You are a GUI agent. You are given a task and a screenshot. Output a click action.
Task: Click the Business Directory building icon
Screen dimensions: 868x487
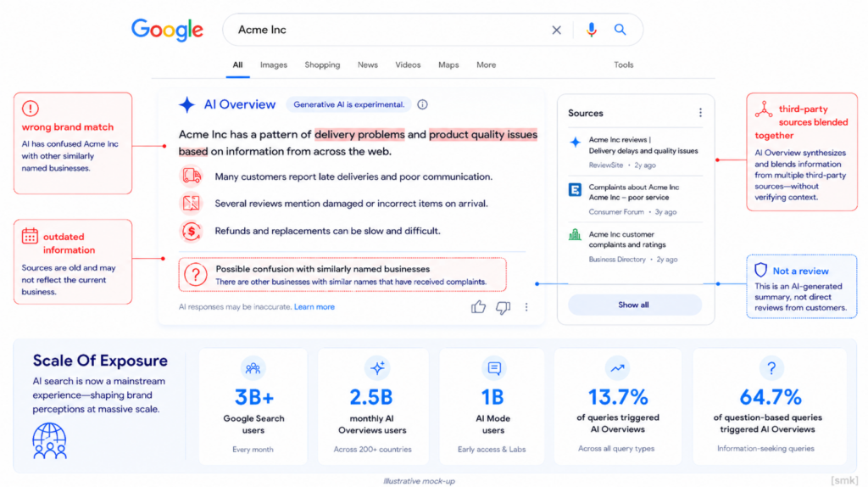coord(576,235)
